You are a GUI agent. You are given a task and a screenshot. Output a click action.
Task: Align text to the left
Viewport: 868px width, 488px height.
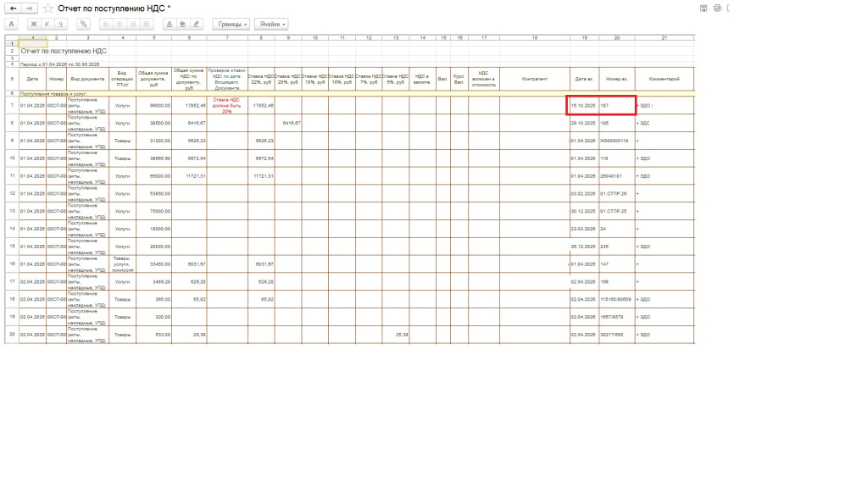[106, 24]
